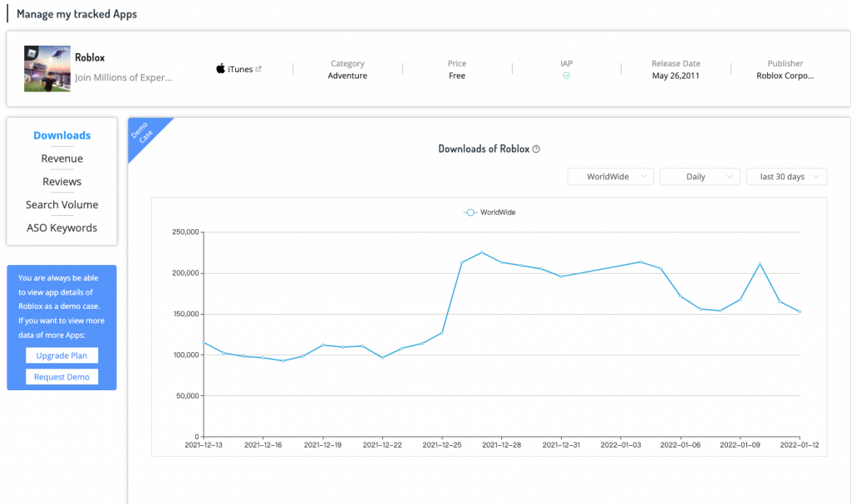This screenshot has width=851, height=504.
Task: Click the green IAP checkmark icon
Action: click(x=566, y=76)
